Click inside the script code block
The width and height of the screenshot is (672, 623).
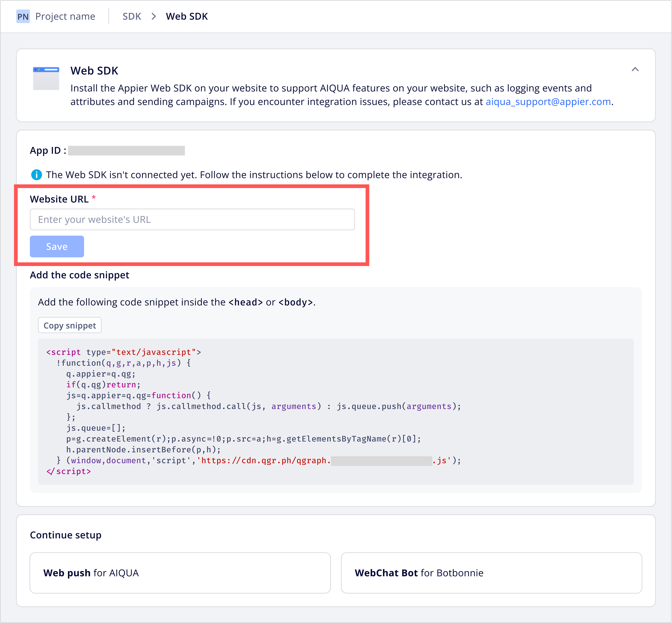pos(335,411)
